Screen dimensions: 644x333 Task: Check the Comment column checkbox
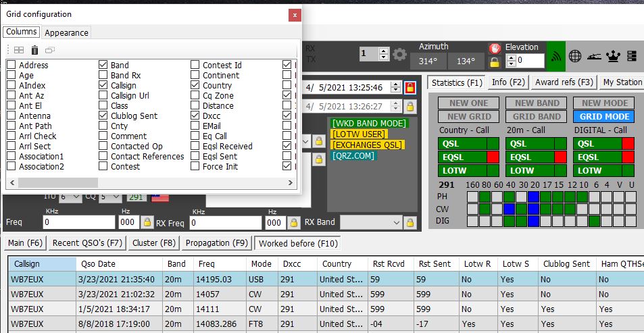click(x=103, y=136)
